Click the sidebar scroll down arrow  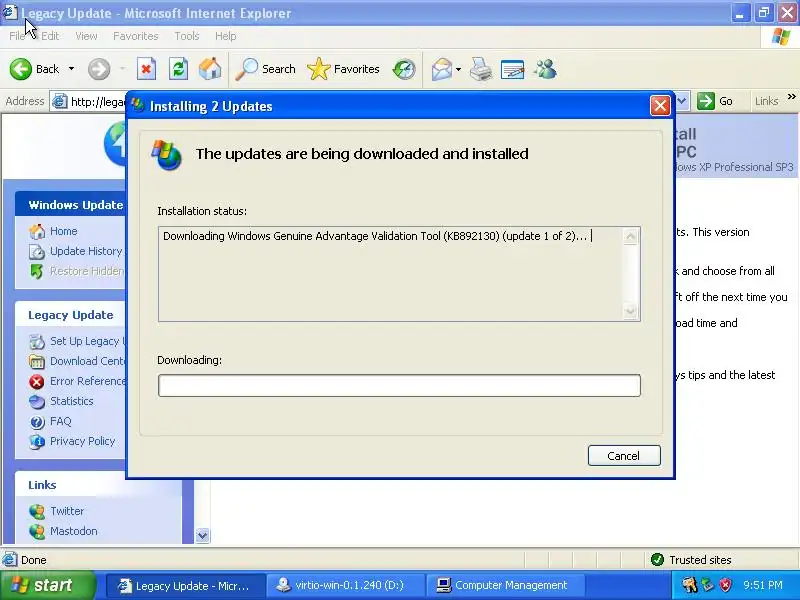coord(203,535)
